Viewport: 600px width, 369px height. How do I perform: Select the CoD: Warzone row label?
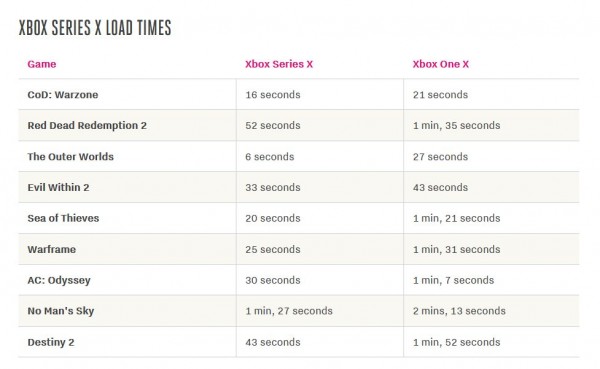63,95
